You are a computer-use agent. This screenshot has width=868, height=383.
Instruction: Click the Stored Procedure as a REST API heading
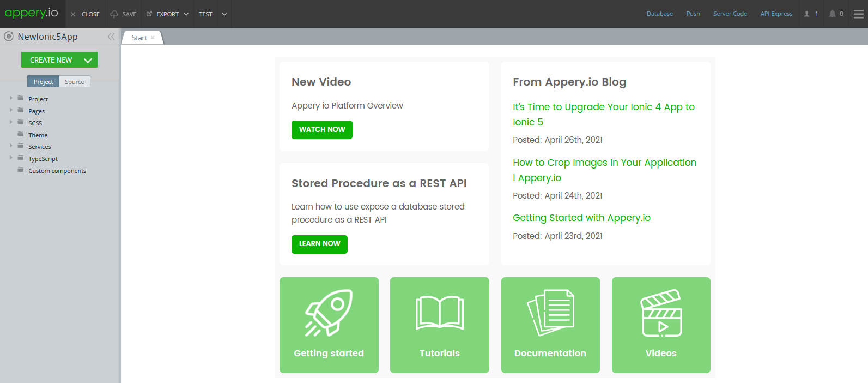(379, 183)
